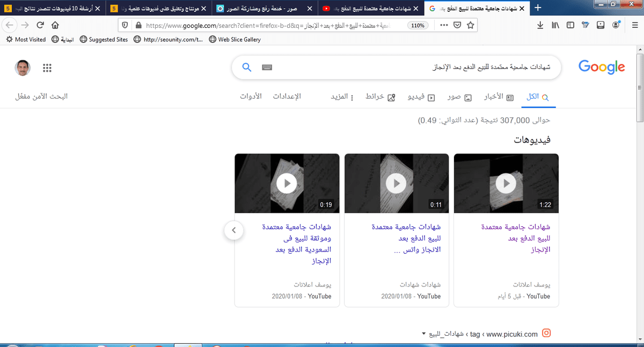Open the الأدوات tools options
This screenshot has width=644, height=347.
(x=250, y=97)
